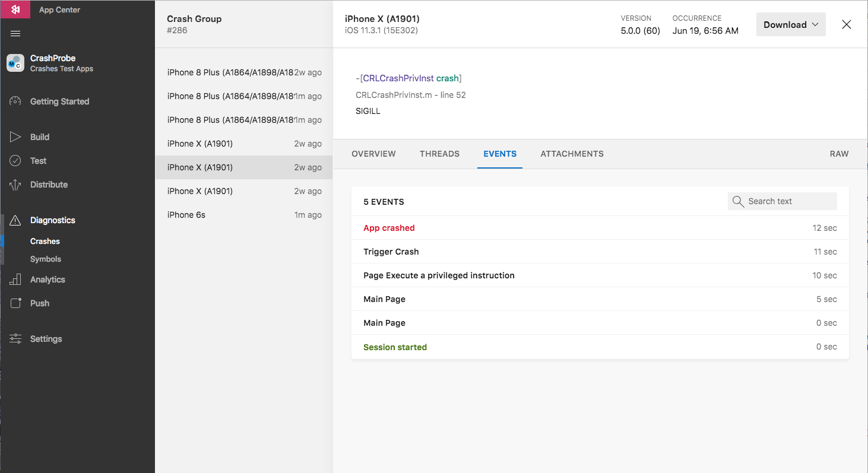Open Analytics via its chart icon
The width and height of the screenshot is (868, 473).
(15, 279)
